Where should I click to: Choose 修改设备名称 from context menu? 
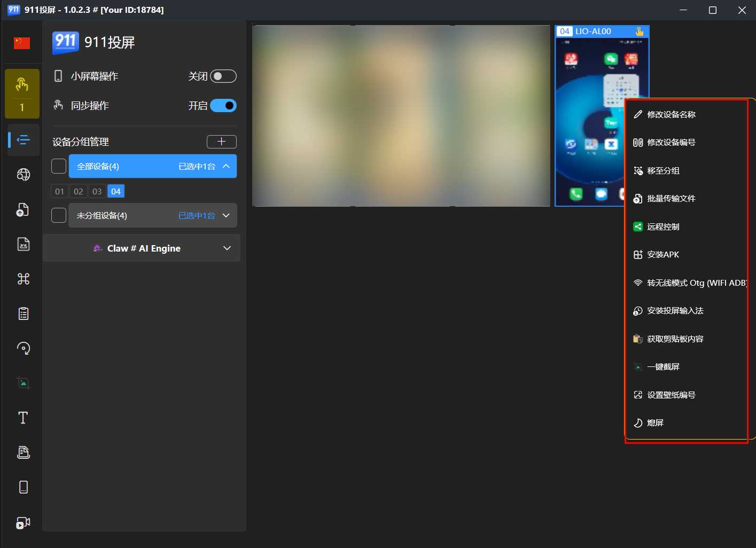(x=686, y=114)
